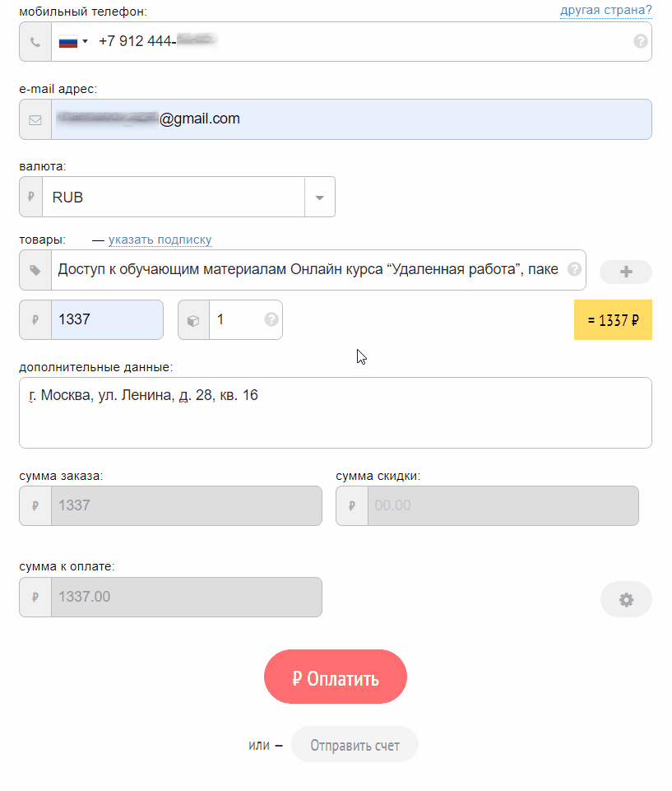Click the yellow total price badge

pyautogui.click(x=613, y=320)
